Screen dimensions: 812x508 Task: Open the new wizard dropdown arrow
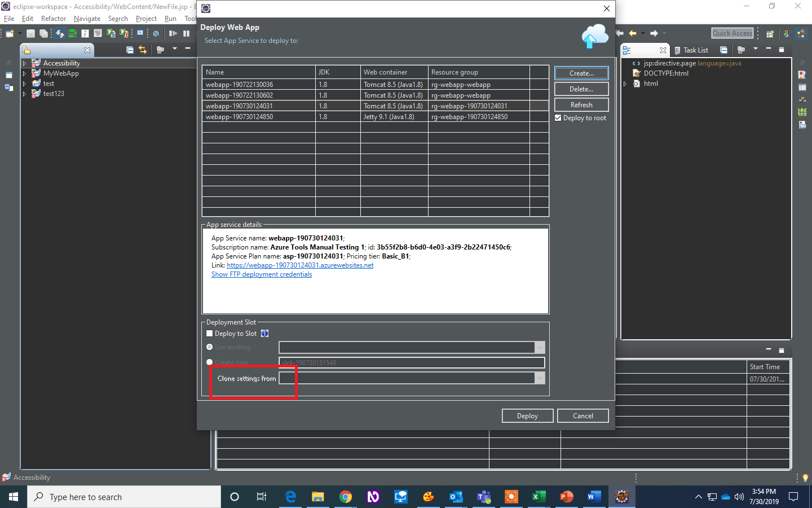19,33
